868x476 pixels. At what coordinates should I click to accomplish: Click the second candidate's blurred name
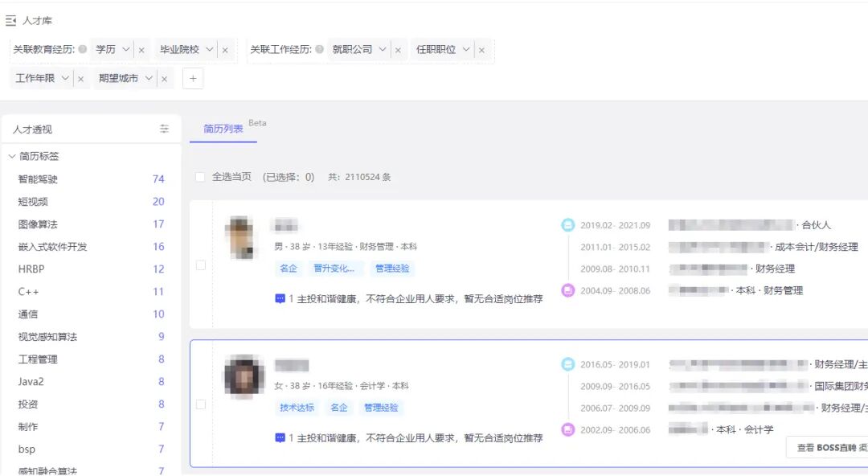(x=292, y=365)
